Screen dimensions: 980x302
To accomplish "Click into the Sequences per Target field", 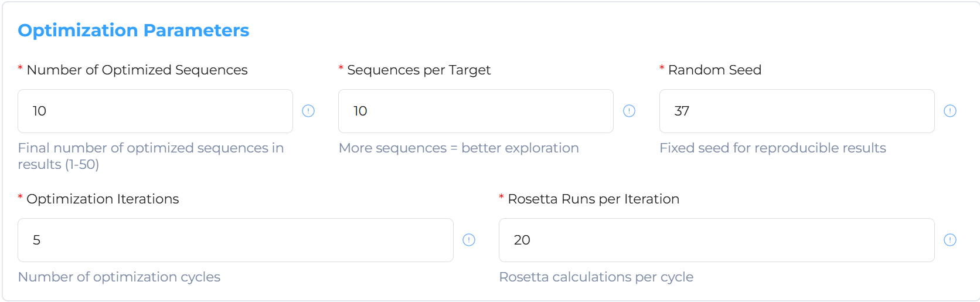I will (x=475, y=111).
